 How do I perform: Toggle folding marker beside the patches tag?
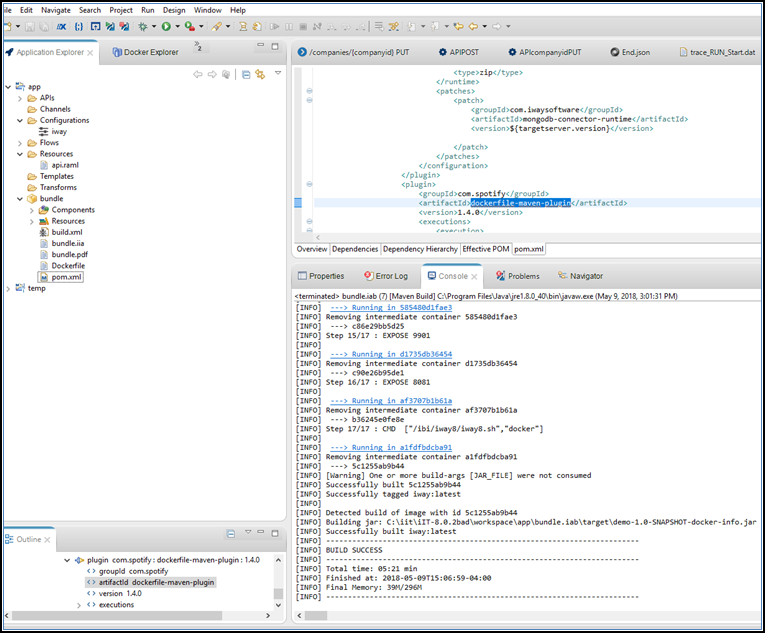[309, 91]
